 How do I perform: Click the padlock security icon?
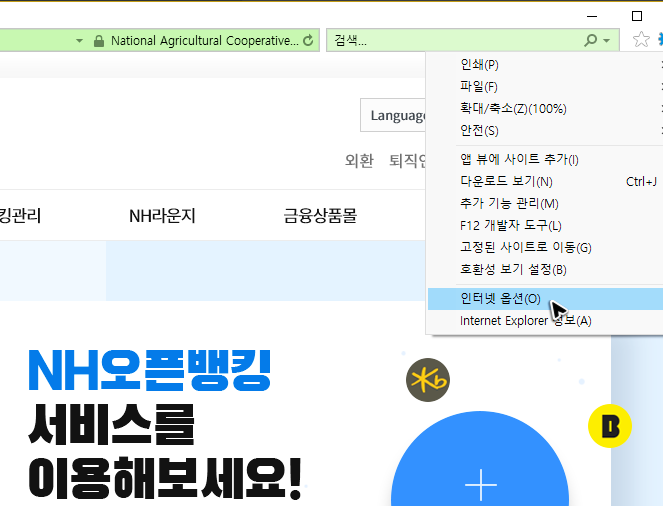click(x=99, y=41)
